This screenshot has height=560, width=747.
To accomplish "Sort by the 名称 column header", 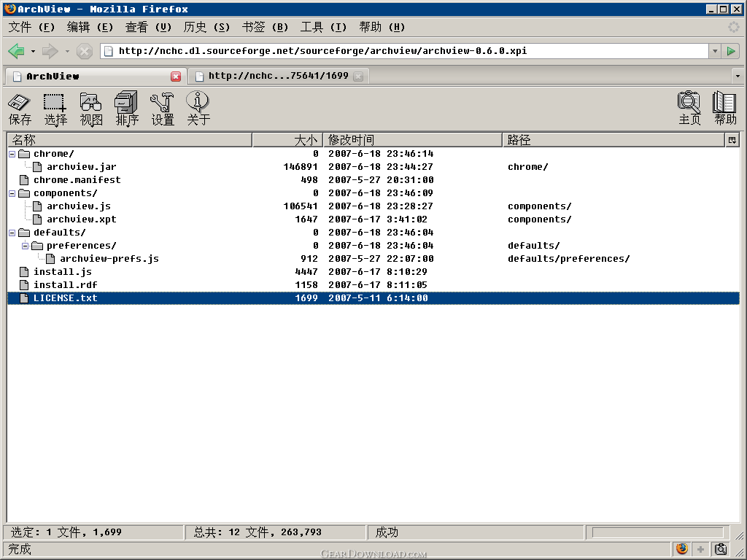I will [130, 140].
